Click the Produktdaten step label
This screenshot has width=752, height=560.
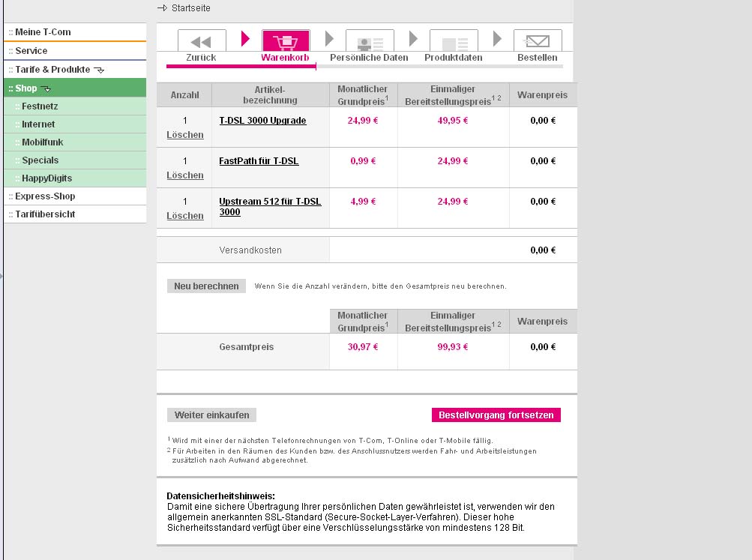(x=453, y=58)
